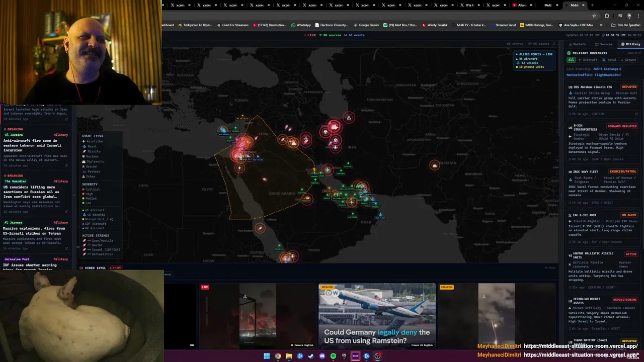Screen dimensions: 644x362
Task: Open the Houthi Ballistic Missile Units card
Action: click(x=603, y=270)
